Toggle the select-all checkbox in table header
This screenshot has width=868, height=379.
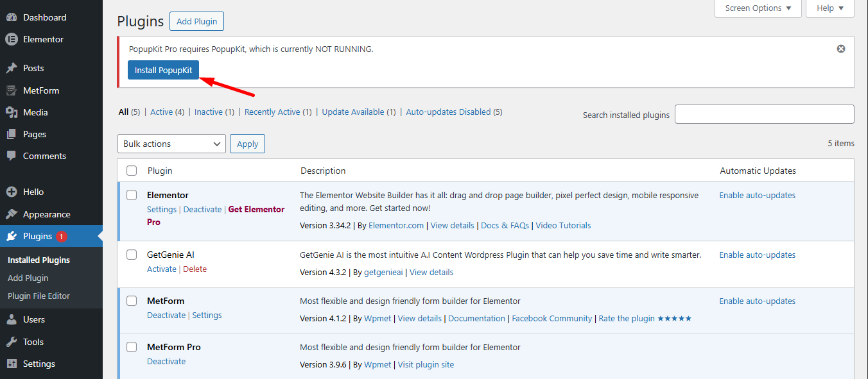pos(132,171)
